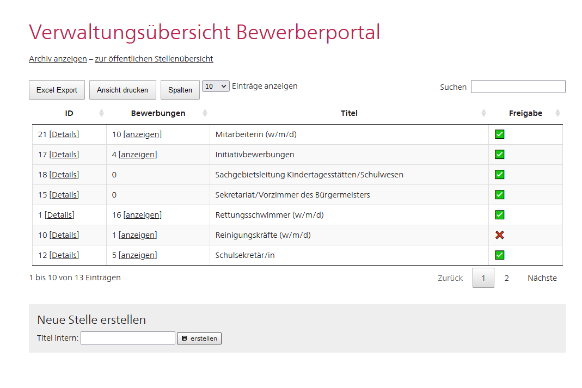Click title text Initiativbewerbungen
This screenshot has width=582, height=388.
click(255, 154)
